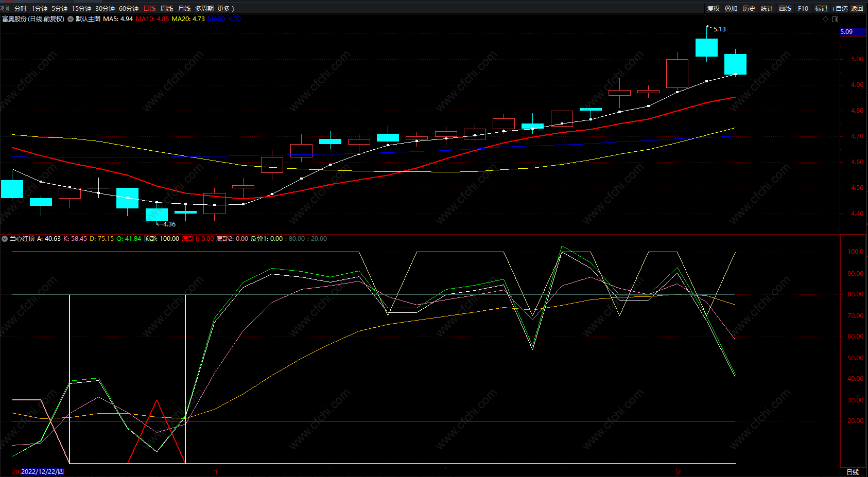Click the 顶部: 100.00 indicator value
The width and height of the screenshot is (868, 477).
click(x=161, y=239)
